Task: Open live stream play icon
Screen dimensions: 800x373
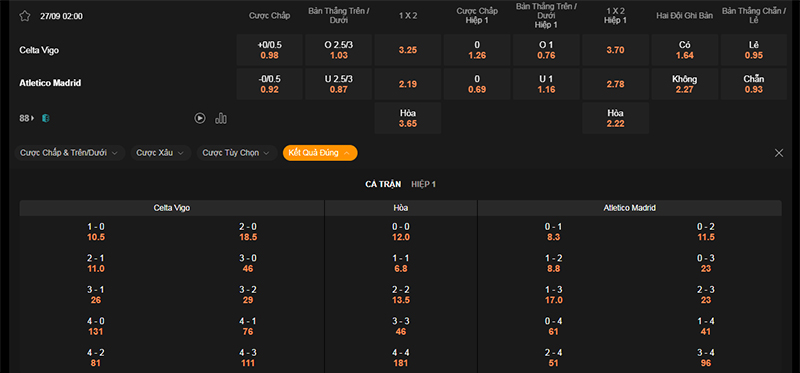Action: click(x=200, y=118)
